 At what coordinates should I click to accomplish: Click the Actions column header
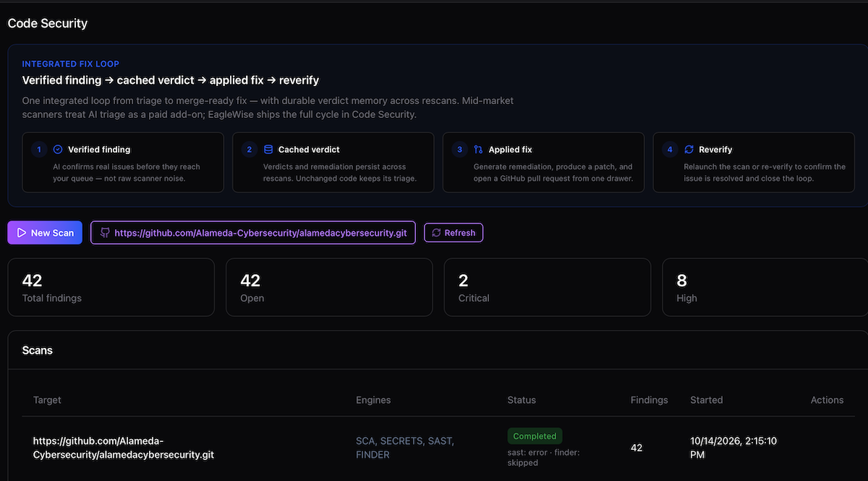[827, 400]
